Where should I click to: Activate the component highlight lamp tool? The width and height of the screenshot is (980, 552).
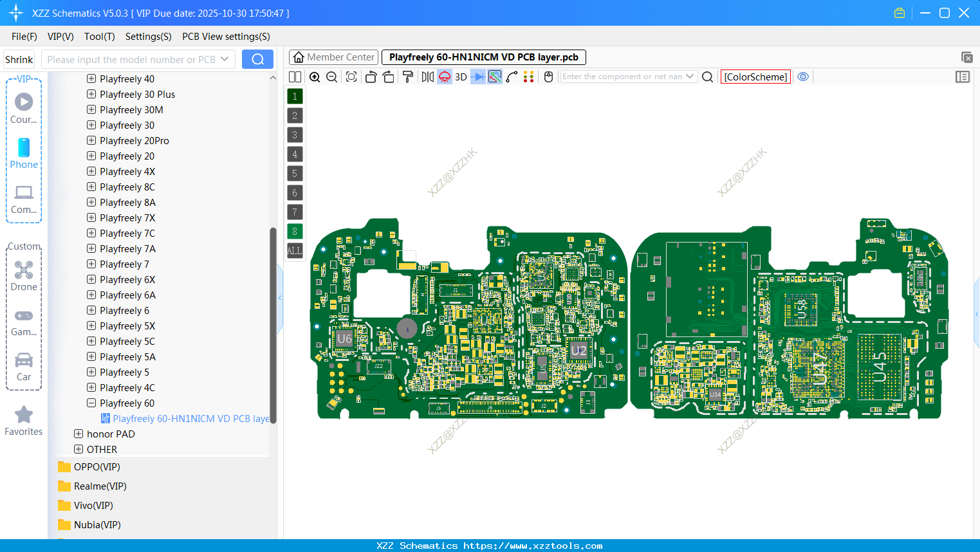[x=444, y=77]
